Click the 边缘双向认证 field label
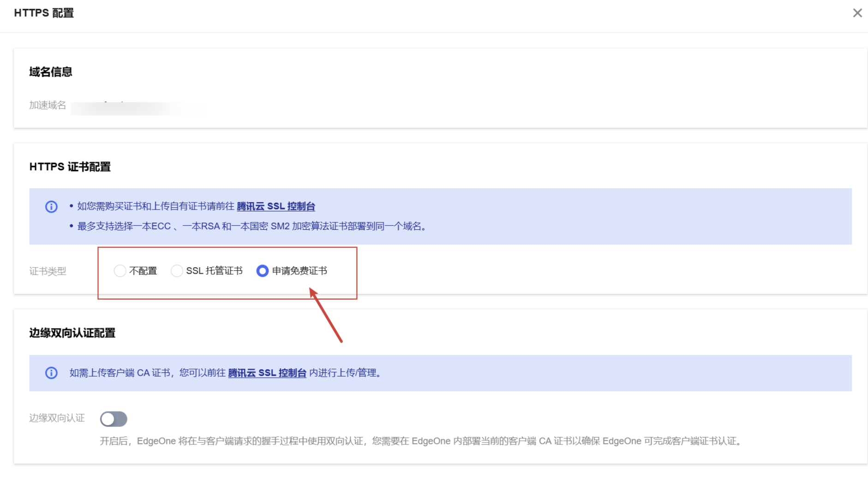Viewport: 868px width, 479px height. pos(57,418)
